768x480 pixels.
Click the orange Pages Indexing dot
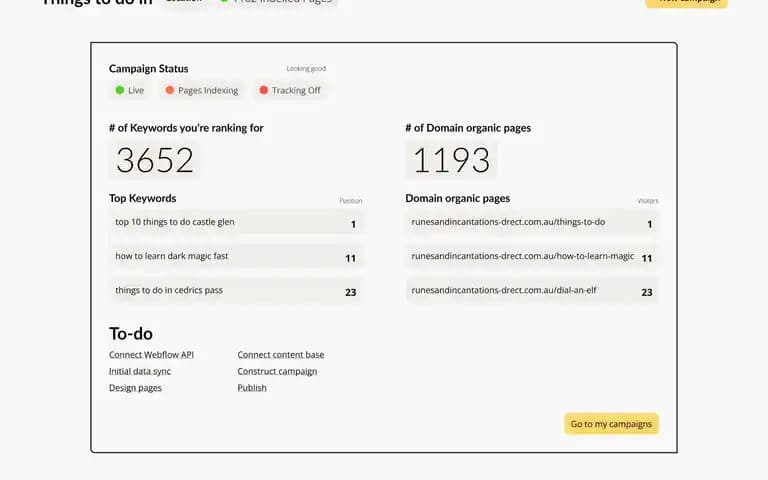pyautogui.click(x=169, y=90)
